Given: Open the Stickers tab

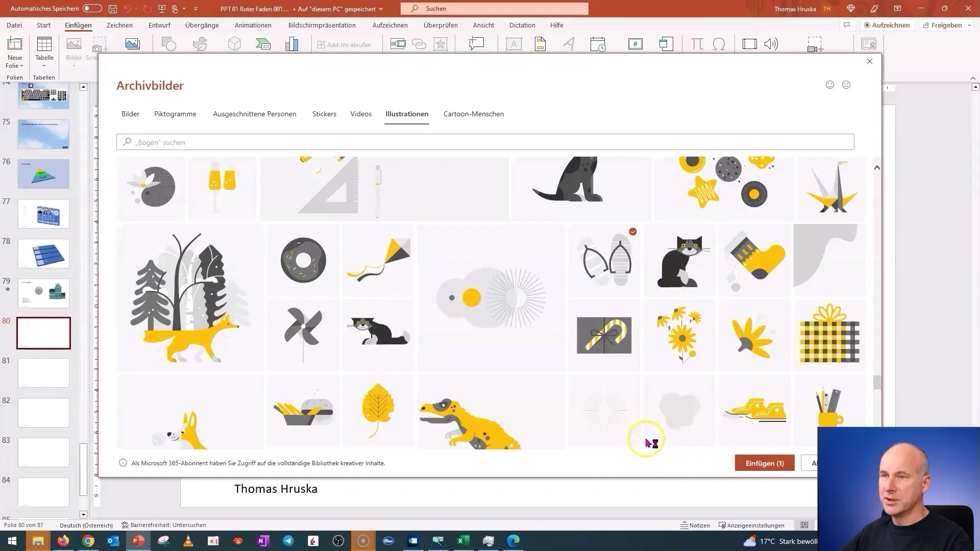Looking at the screenshot, I should click(324, 114).
